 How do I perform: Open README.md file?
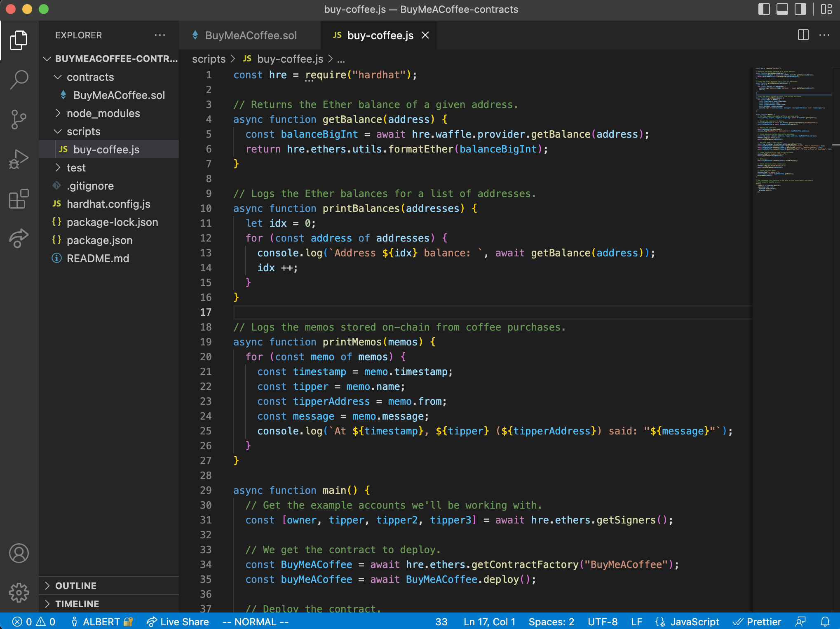point(109,258)
